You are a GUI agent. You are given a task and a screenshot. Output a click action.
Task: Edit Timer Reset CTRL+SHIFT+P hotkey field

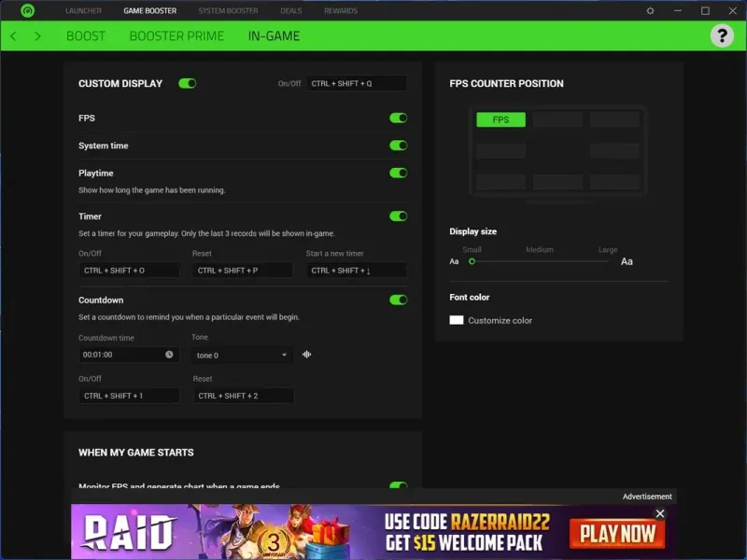click(x=243, y=271)
